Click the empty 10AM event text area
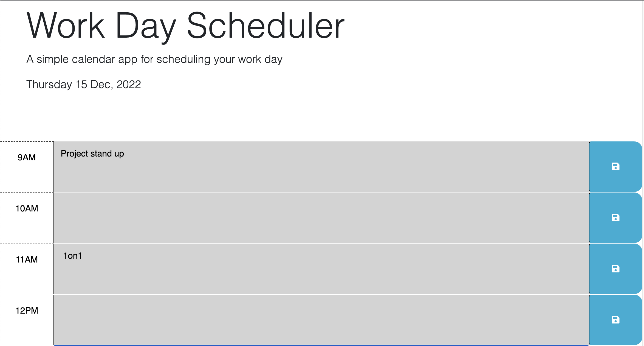The width and height of the screenshot is (644, 346). point(302,217)
